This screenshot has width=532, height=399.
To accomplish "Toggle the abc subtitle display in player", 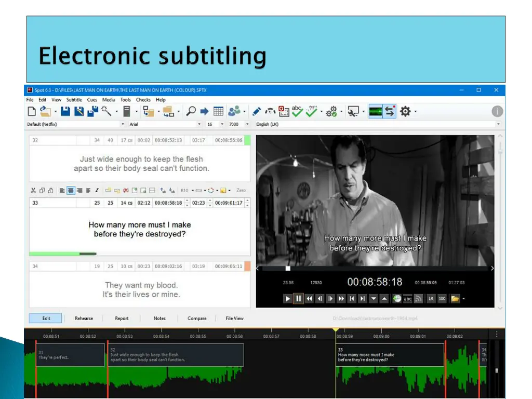I will [407, 299].
